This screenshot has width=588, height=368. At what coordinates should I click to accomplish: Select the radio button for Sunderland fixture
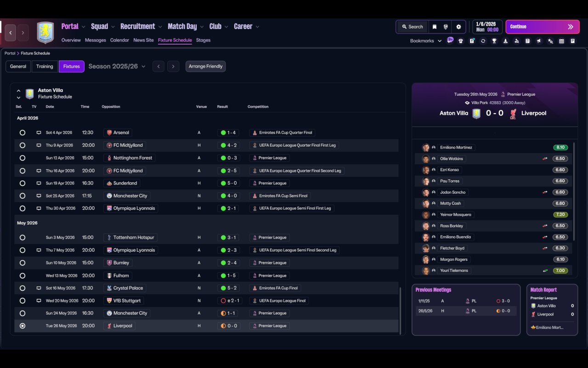pos(23,183)
